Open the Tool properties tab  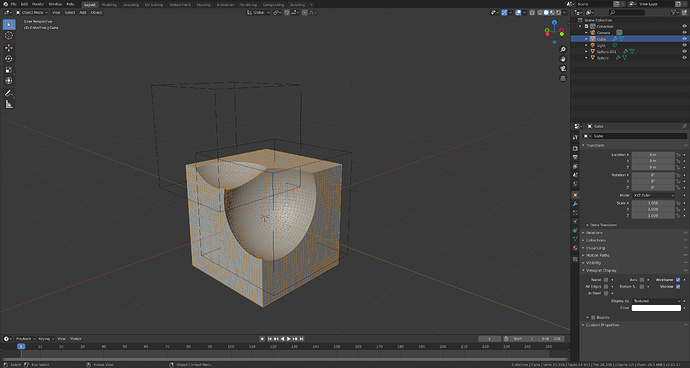[575, 137]
